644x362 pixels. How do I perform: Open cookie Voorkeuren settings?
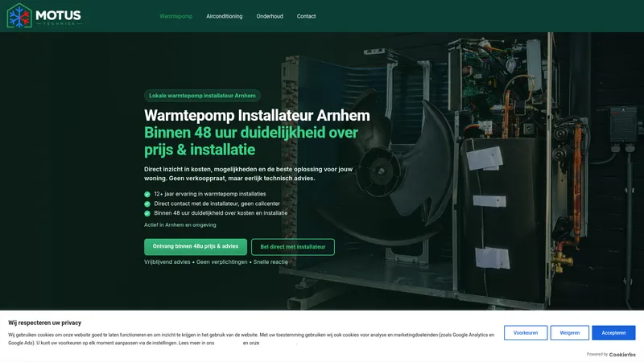(526, 333)
